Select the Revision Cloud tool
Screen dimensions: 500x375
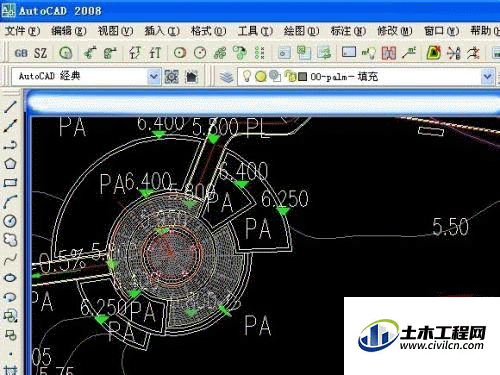click(10, 240)
